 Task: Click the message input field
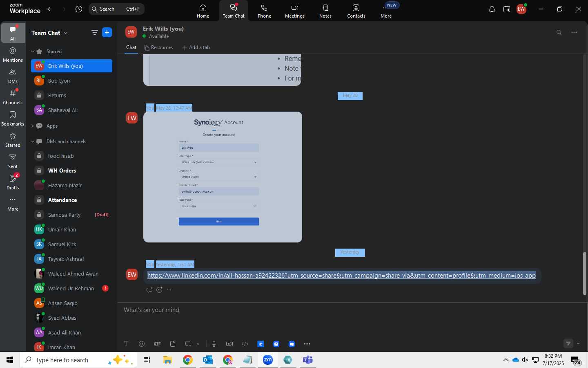(x=351, y=310)
